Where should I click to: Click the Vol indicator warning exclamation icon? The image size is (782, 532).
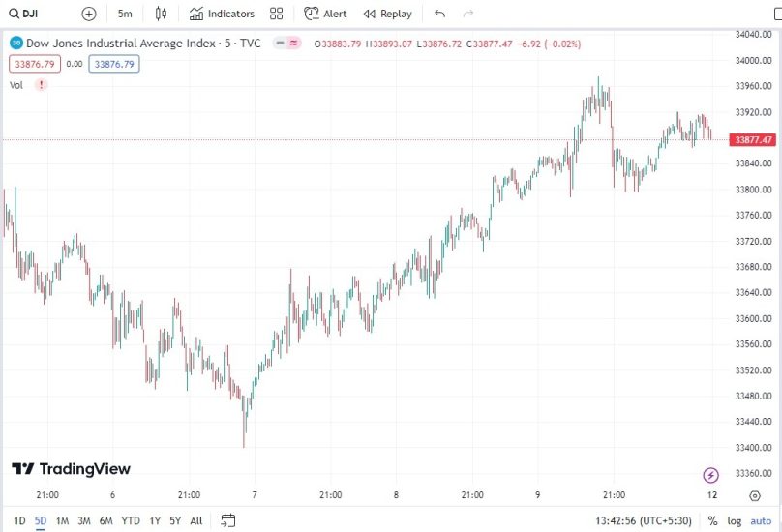click(41, 85)
